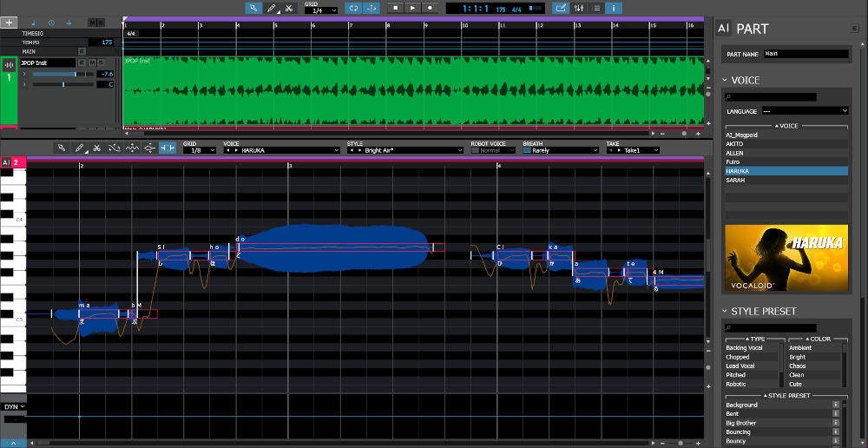The height and width of the screenshot is (448, 868).
Task: Select AI_Megpoid voice
Action: click(x=786, y=135)
